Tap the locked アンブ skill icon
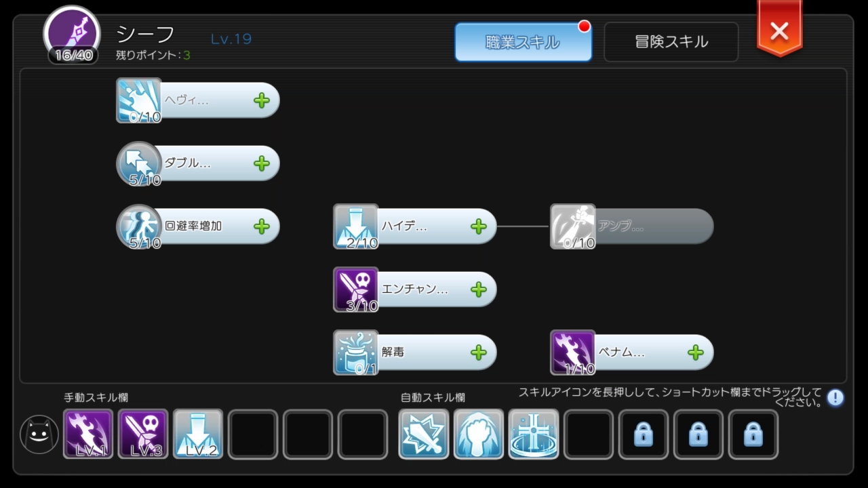The width and height of the screenshot is (868, 488). click(573, 226)
